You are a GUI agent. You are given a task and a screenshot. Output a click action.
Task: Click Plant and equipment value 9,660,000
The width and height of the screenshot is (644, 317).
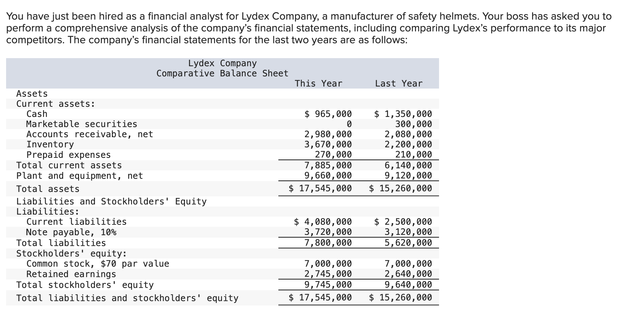click(x=328, y=176)
